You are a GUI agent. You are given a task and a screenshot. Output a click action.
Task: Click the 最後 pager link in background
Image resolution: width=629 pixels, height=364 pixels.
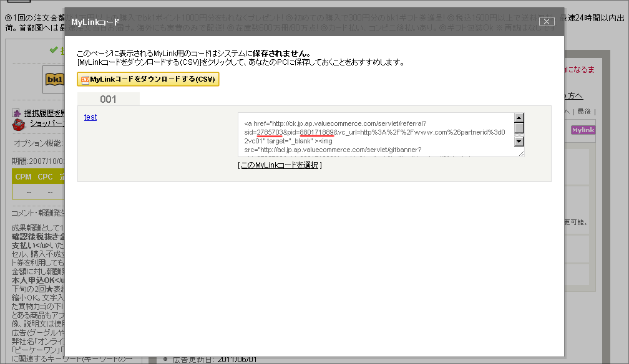pyautogui.click(x=584, y=112)
